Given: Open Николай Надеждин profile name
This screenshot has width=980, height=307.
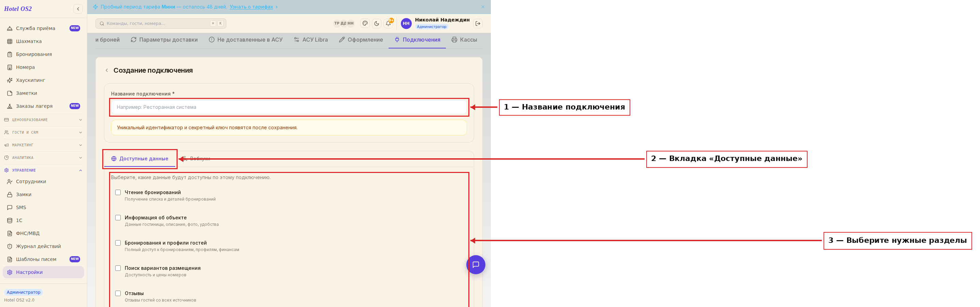Looking at the screenshot, I should 442,20.
